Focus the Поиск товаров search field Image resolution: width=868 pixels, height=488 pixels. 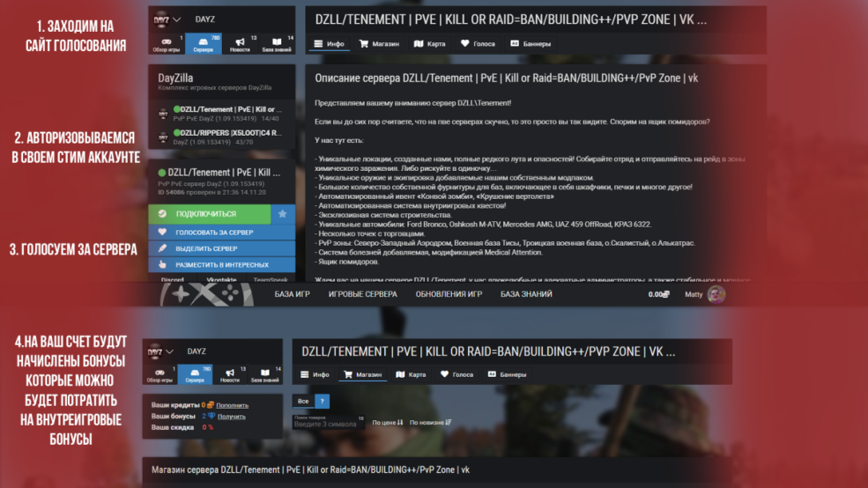[329, 422]
